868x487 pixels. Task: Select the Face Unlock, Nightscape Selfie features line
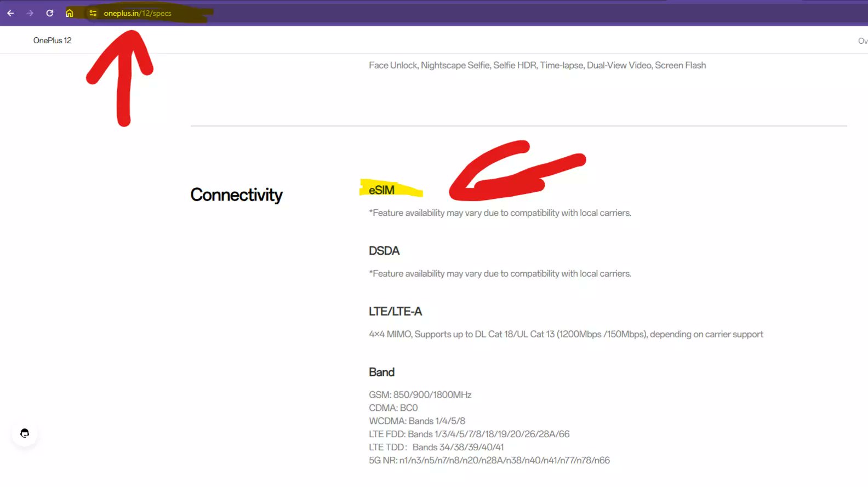[538, 65]
